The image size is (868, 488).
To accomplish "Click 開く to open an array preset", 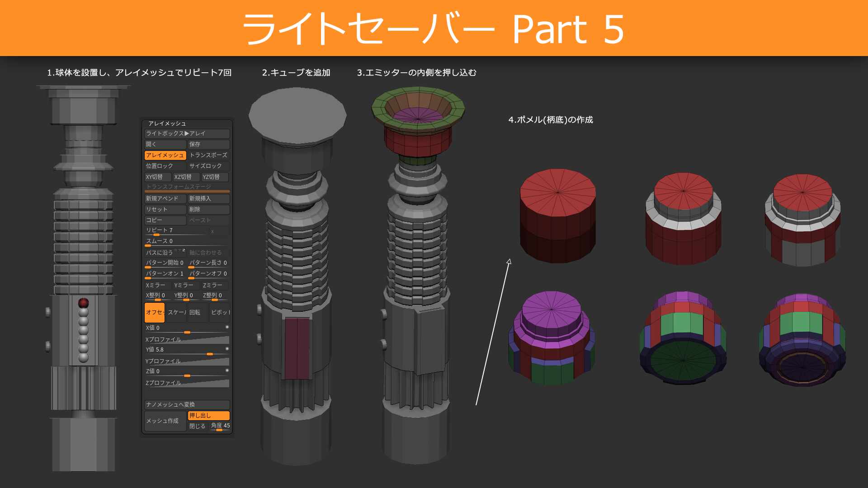I will tap(165, 144).
